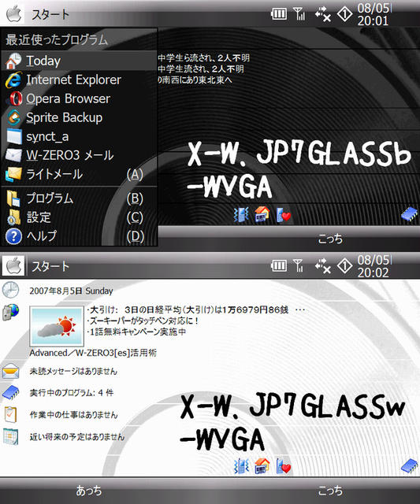Open ヘルプ (D) help entry
The width and height of the screenshot is (420, 504).
tap(79, 236)
